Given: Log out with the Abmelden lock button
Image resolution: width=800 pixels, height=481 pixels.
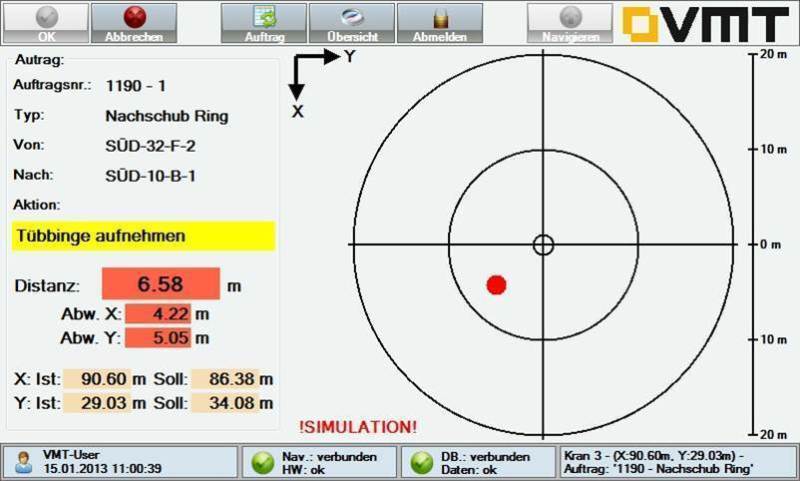Looking at the screenshot, I should pyautogui.click(x=440, y=23).
